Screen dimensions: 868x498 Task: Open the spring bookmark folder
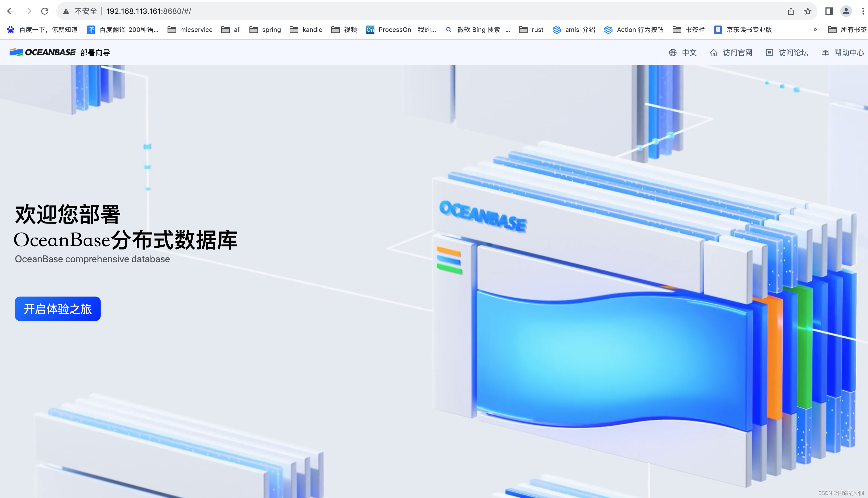(265, 30)
